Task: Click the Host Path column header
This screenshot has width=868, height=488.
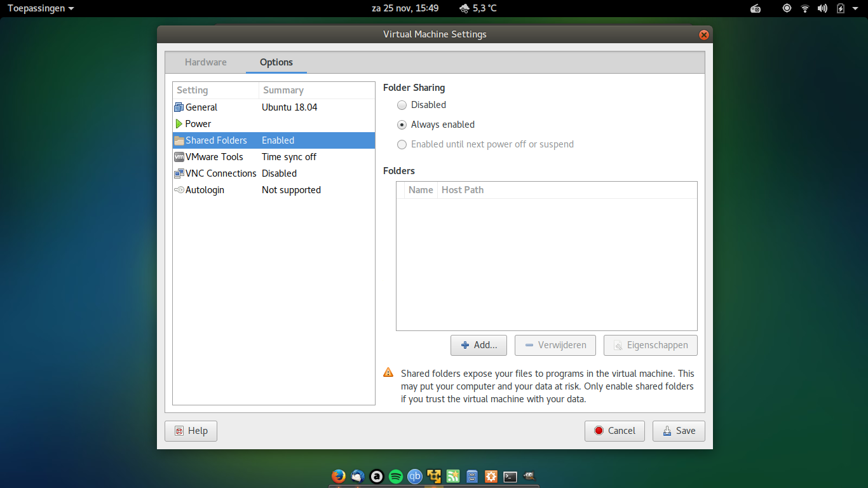Action: pos(567,190)
